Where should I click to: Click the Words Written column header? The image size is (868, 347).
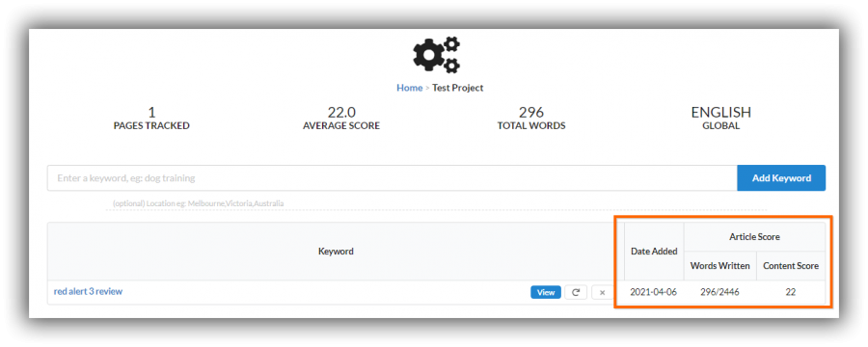click(719, 266)
